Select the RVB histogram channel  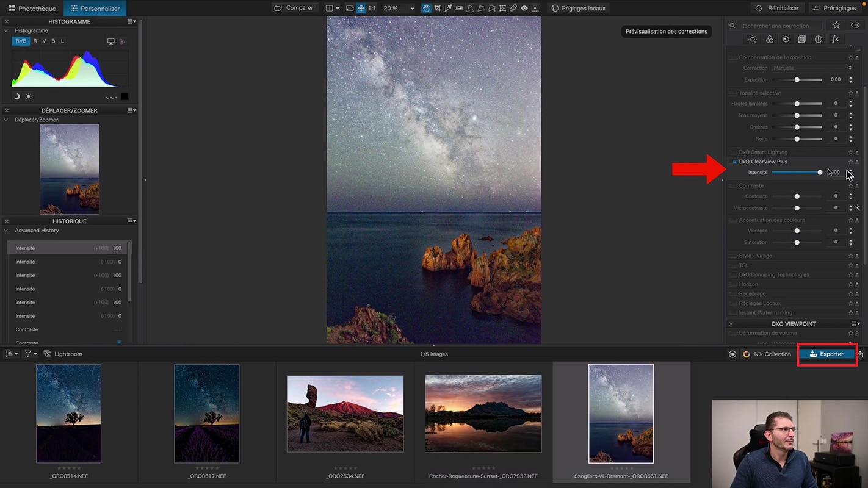(x=21, y=41)
